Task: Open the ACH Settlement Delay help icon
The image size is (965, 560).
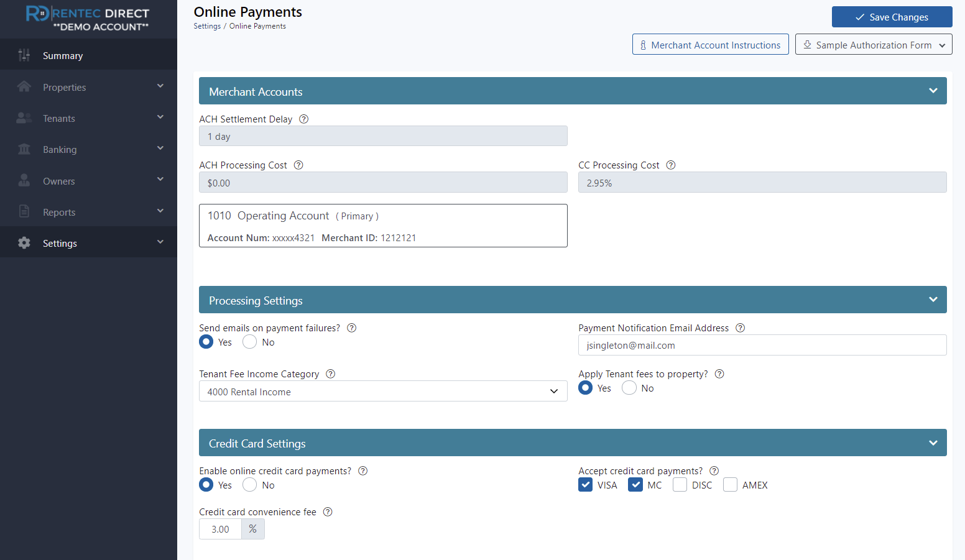Action: pos(303,119)
